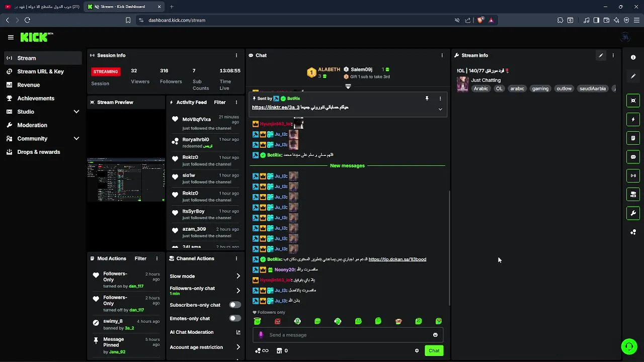Screen dimensions: 644x362
Task: Edit stream info with the pencil icon
Action: point(601,55)
